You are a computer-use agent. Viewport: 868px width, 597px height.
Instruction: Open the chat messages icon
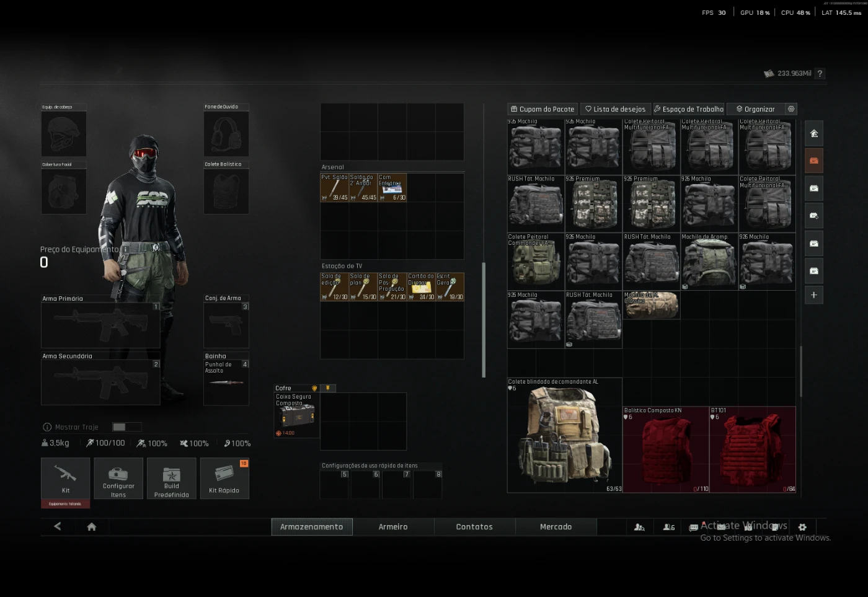694,527
